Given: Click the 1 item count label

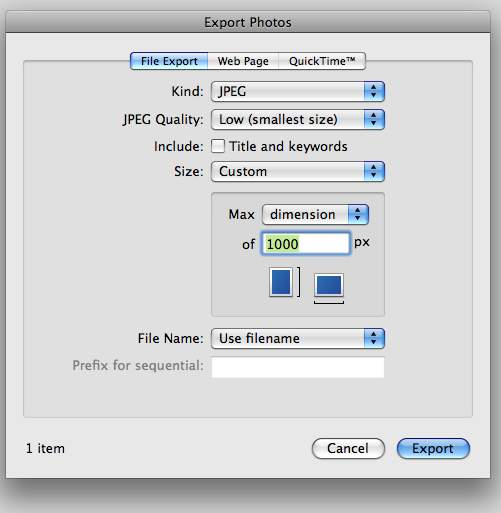Looking at the screenshot, I should [x=45, y=448].
